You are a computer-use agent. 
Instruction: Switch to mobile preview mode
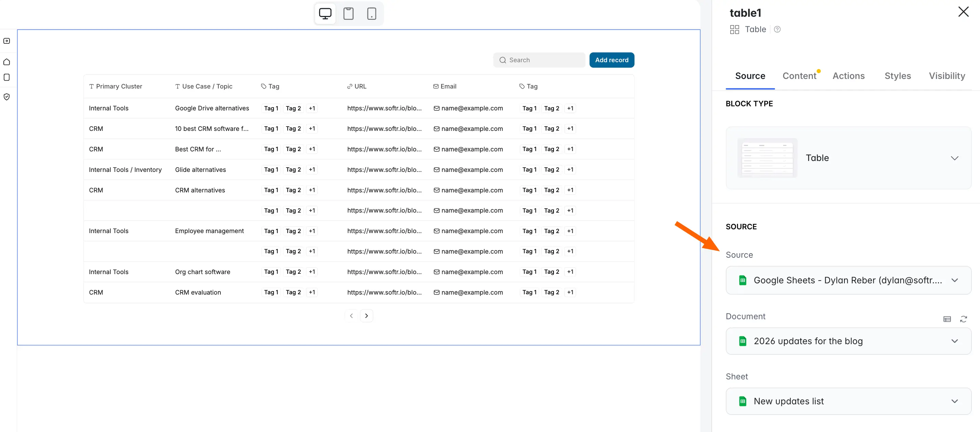point(372,14)
